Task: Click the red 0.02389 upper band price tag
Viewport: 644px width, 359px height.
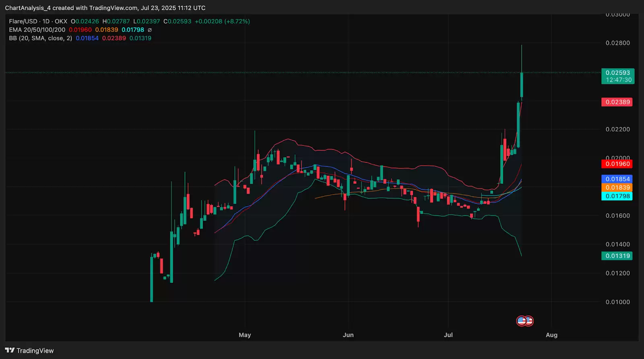Action: click(617, 102)
